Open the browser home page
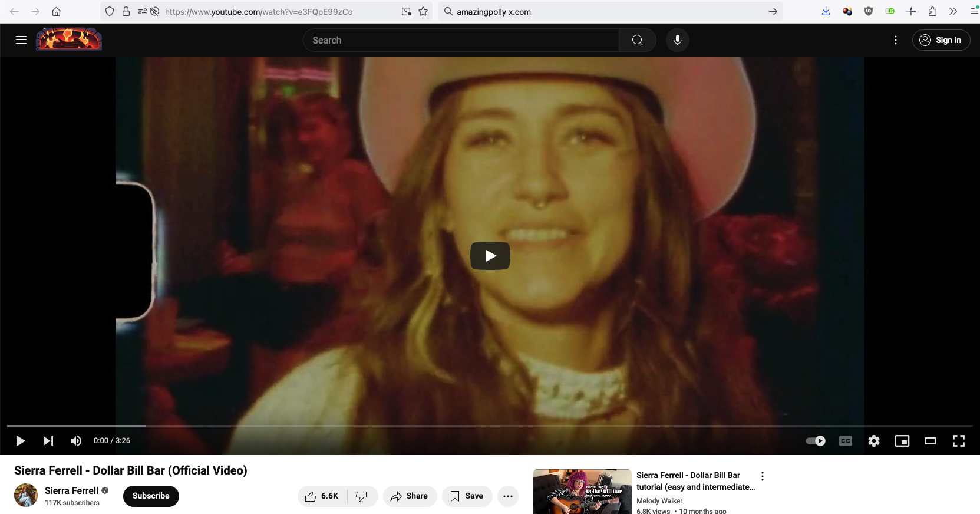 click(x=57, y=11)
